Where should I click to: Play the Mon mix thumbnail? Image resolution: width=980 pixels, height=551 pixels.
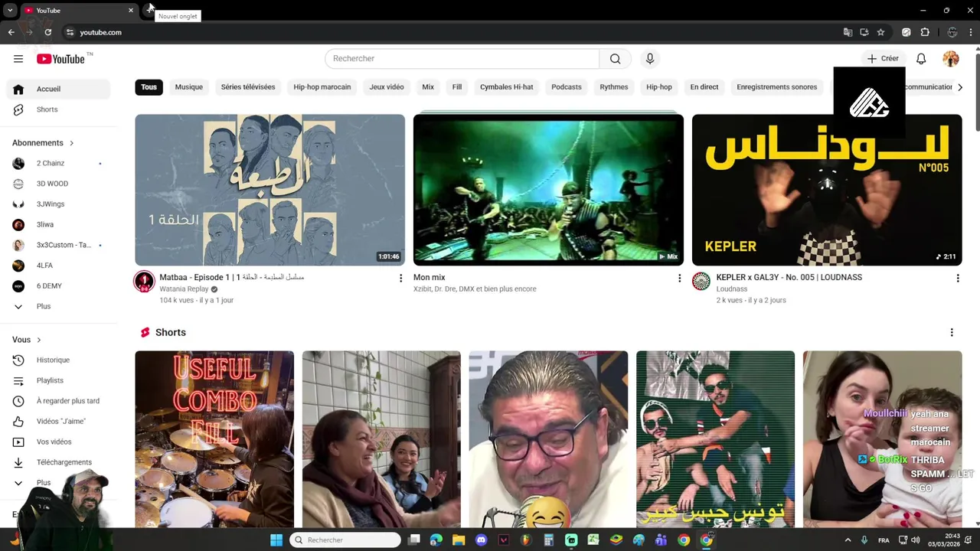click(548, 190)
